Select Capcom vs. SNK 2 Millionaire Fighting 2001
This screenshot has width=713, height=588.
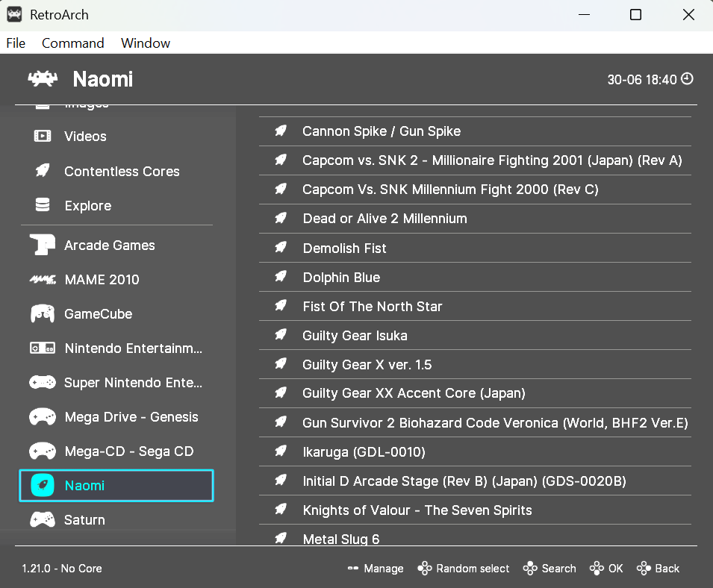[x=475, y=160]
